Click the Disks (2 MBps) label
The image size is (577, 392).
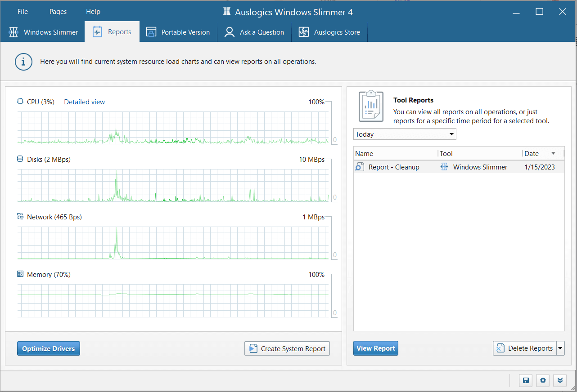[x=49, y=160]
